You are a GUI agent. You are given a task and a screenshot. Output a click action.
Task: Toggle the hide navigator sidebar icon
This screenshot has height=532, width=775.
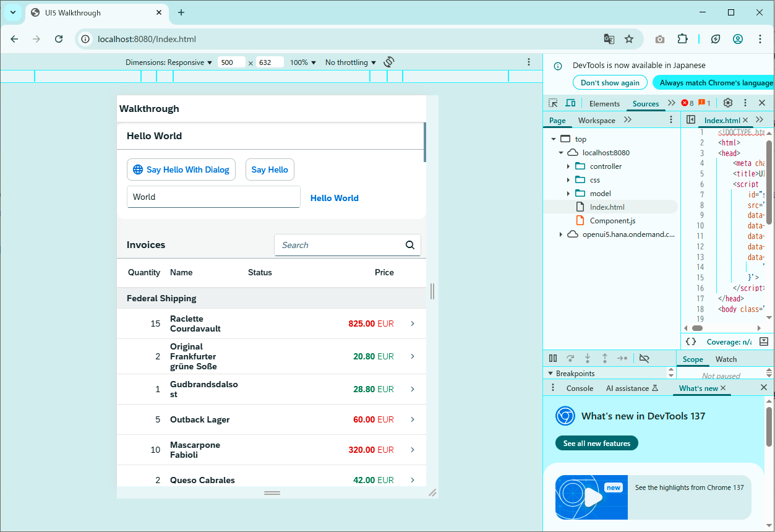pyautogui.click(x=691, y=119)
